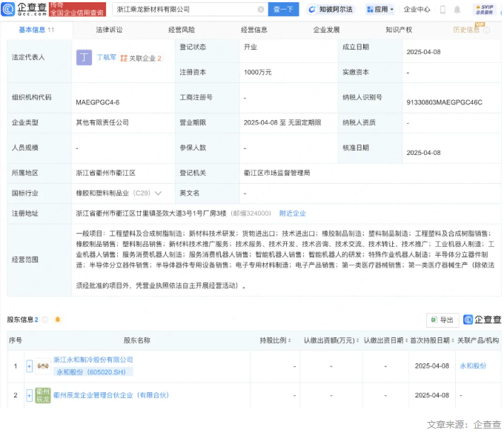Click the 股东信息 section heading

point(20,320)
